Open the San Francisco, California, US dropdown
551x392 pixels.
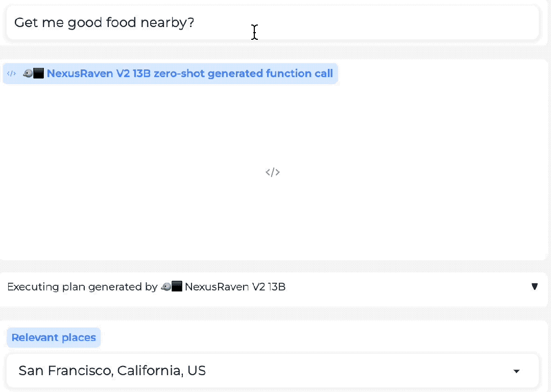tap(273, 371)
